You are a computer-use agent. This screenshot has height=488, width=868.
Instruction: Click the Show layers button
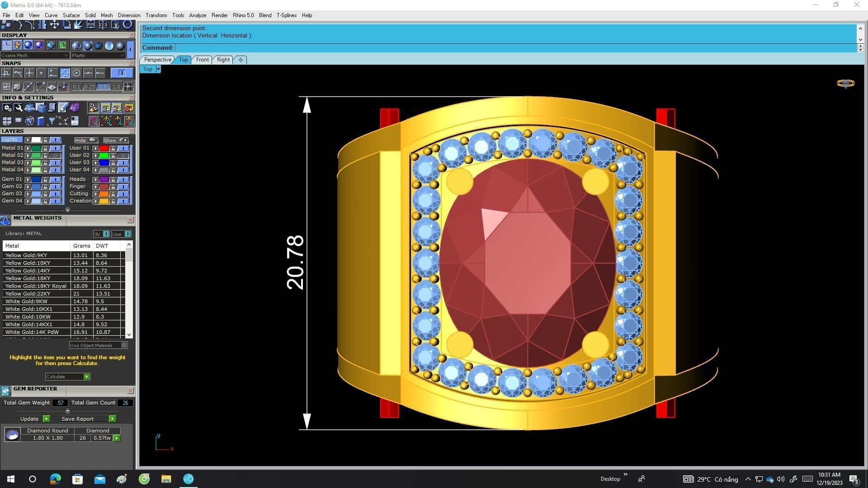115,140
